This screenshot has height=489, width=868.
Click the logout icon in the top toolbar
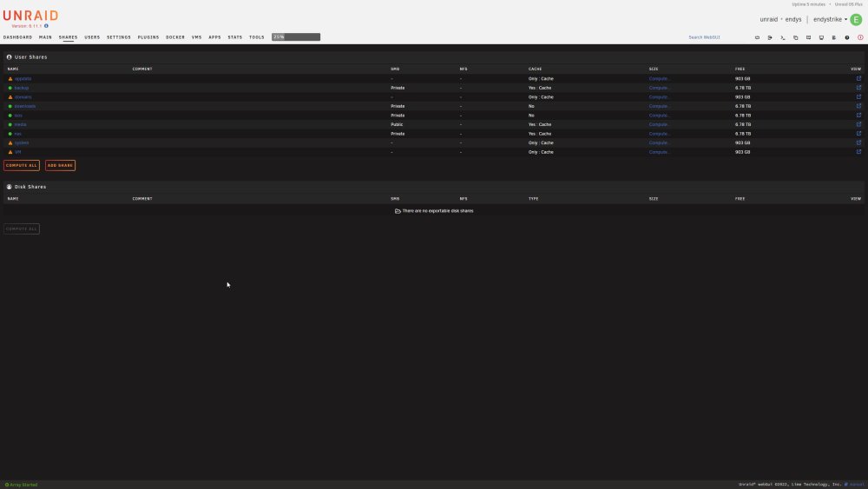(770, 37)
